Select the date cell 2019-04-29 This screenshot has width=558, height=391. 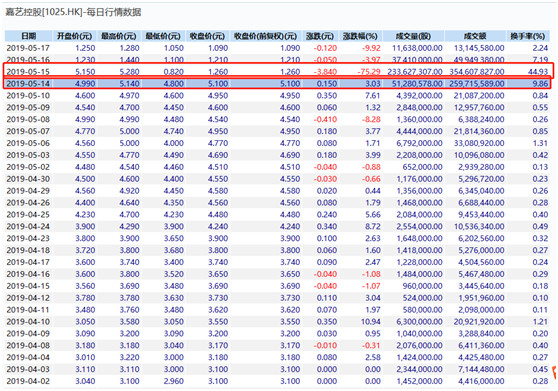[x=28, y=191]
